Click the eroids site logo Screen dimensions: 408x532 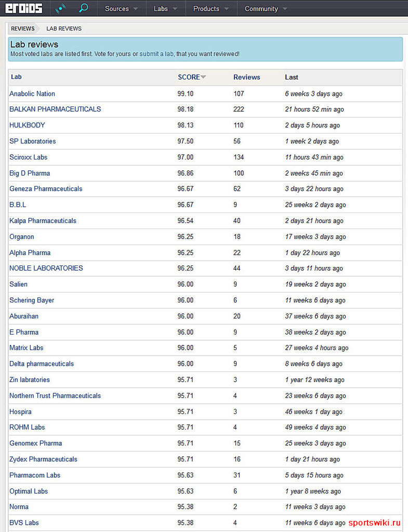[x=24, y=8]
